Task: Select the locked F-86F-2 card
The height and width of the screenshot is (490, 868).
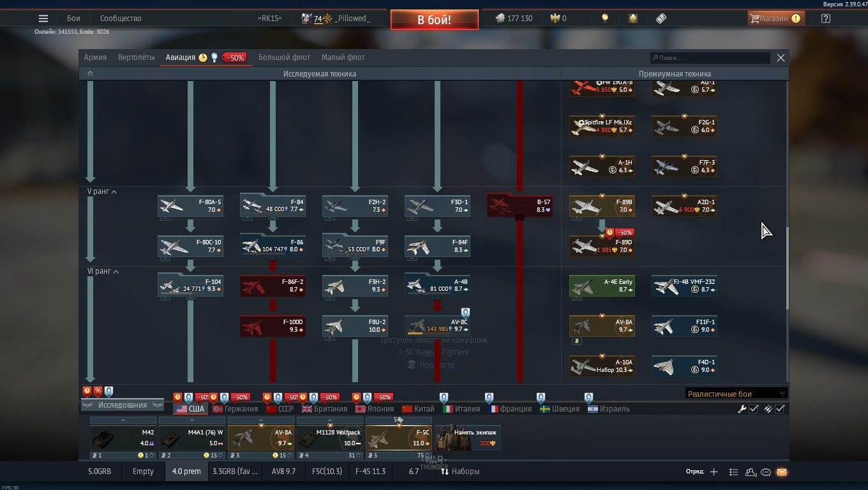Action: click(x=273, y=286)
